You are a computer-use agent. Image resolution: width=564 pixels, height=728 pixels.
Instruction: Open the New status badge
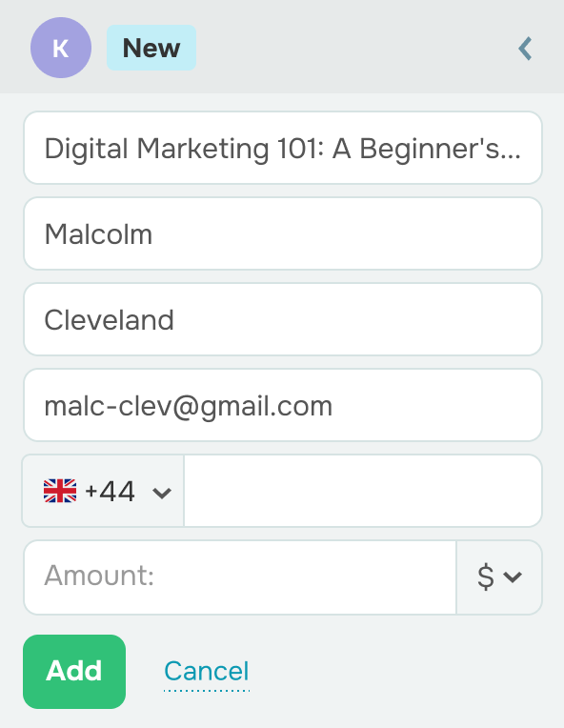point(151,48)
